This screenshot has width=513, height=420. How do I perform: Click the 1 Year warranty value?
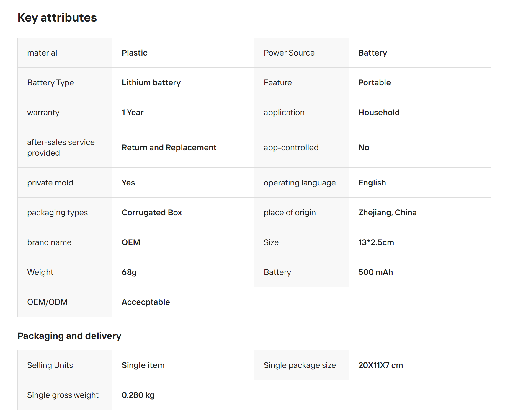point(133,113)
